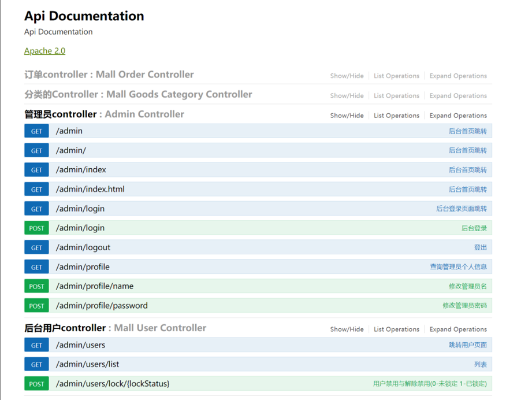Click the GET badge for /admin/index
The height and width of the screenshot is (400, 532).
36,170
